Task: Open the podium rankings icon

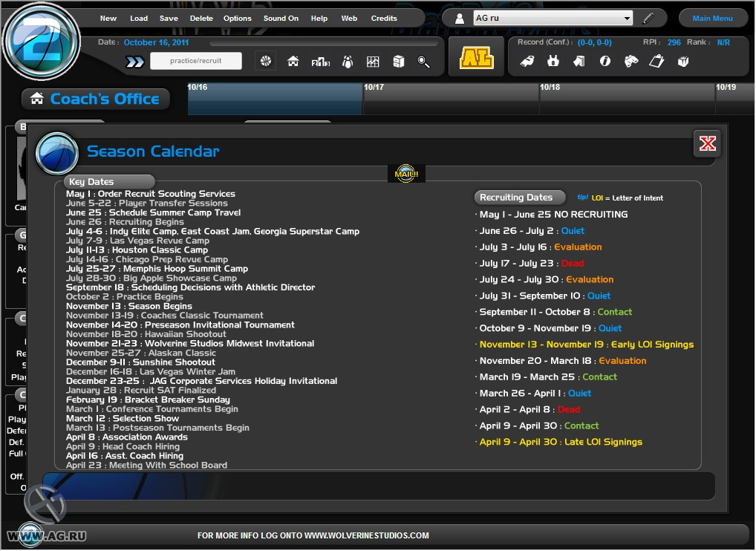Action: 321,61
